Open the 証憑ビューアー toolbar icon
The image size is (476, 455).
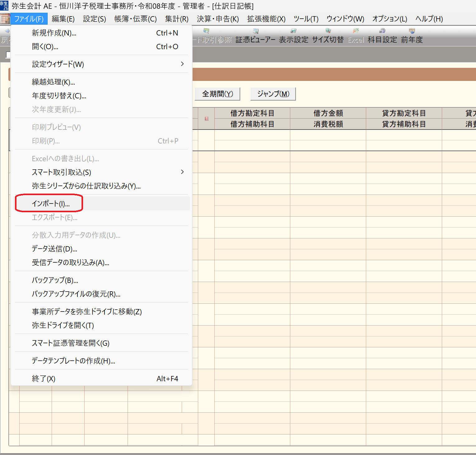point(255,35)
